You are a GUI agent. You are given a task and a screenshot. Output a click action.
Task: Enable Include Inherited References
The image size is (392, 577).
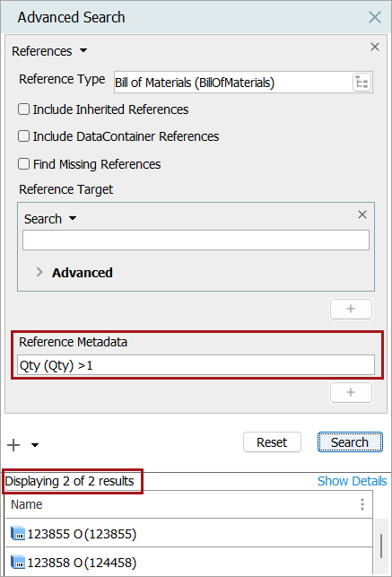pyautogui.click(x=24, y=109)
